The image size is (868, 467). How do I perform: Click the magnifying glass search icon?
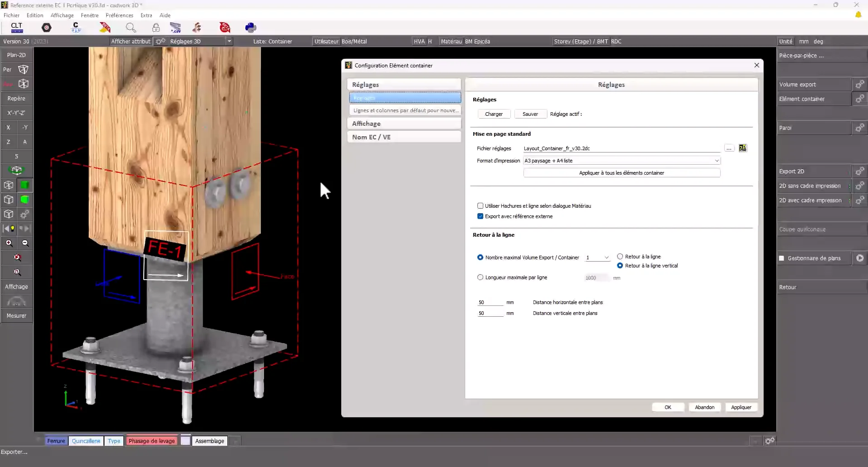tap(131, 28)
